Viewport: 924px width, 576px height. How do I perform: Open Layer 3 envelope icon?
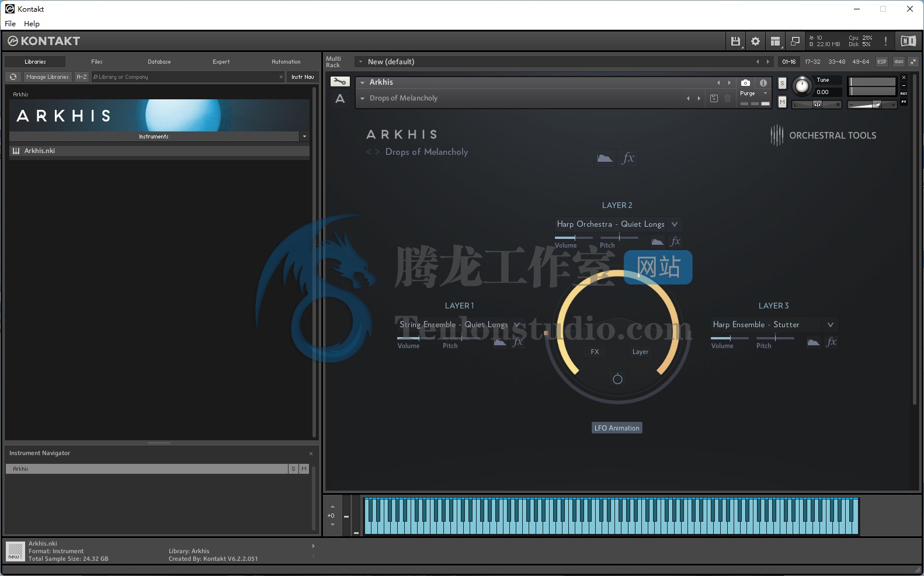[814, 342]
